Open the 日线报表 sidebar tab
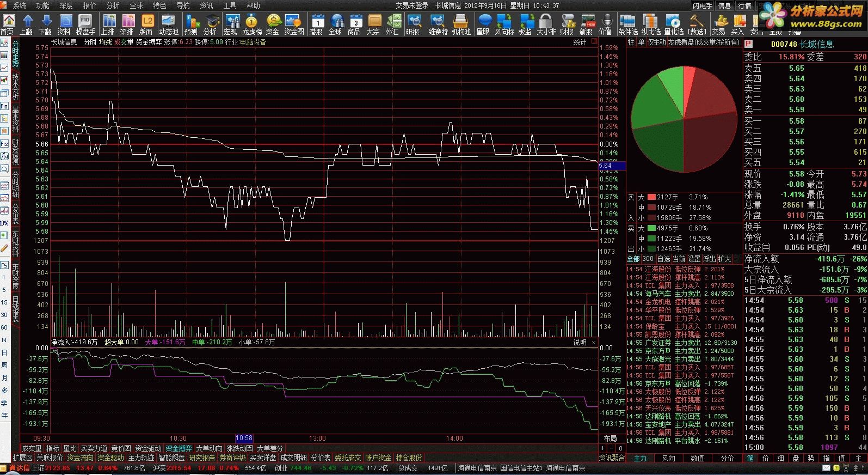The width and height of the screenshot is (868, 475). click(x=15, y=309)
